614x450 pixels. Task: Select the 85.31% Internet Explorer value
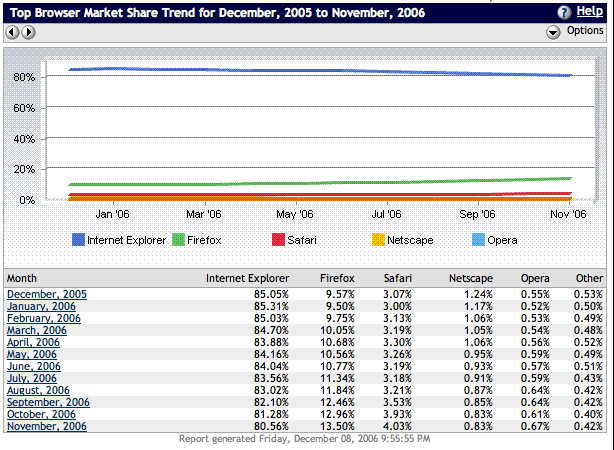[271, 306]
